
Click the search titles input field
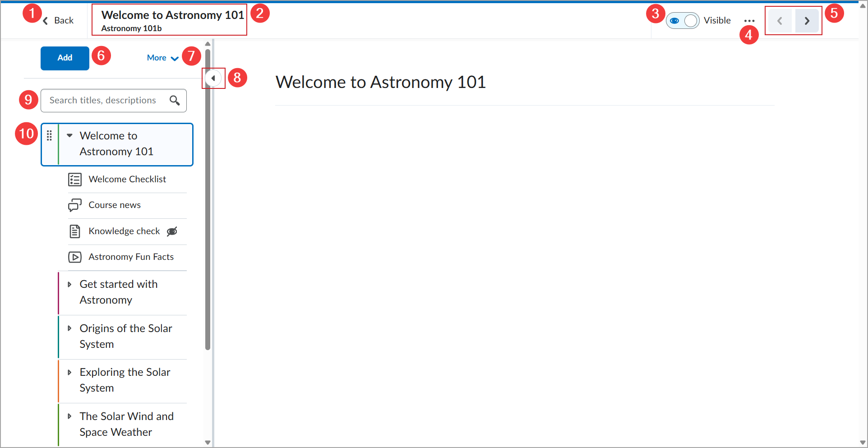pos(114,101)
